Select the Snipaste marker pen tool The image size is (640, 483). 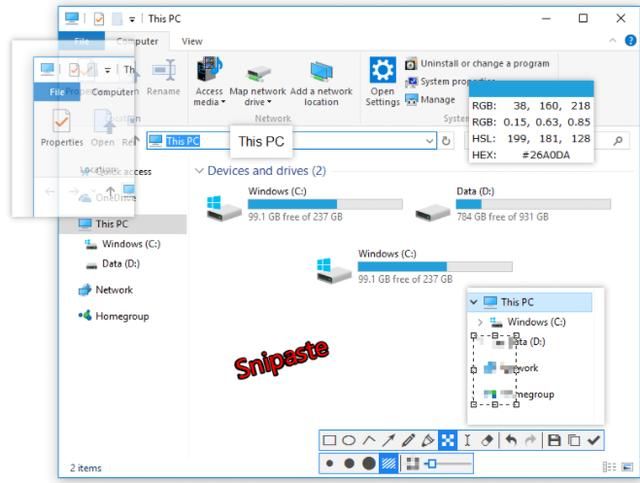coord(428,440)
